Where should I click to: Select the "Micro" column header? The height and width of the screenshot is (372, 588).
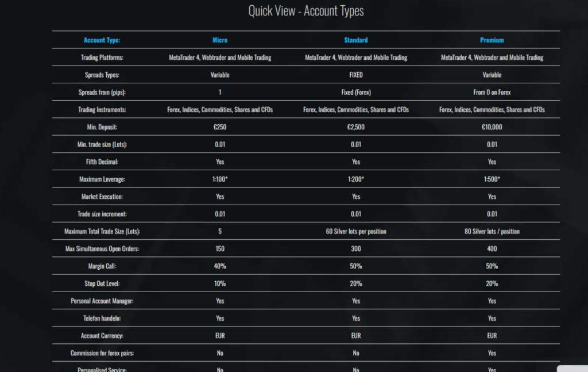(220, 40)
